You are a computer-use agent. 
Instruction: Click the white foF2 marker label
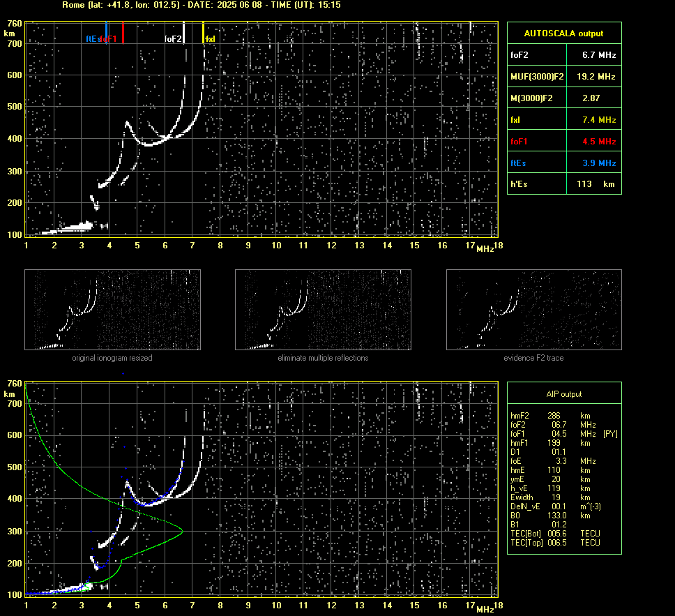173,39
